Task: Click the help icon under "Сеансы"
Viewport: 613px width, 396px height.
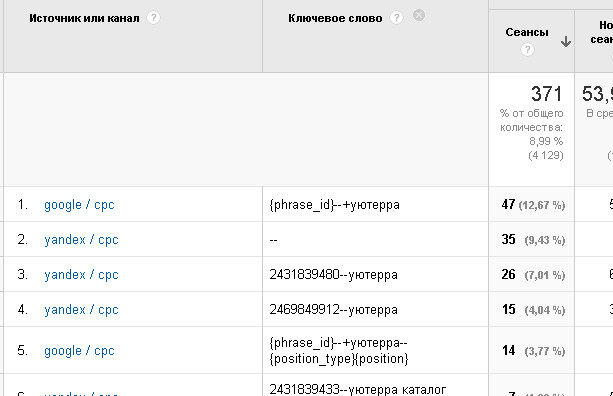Action: click(x=527, y=50)
